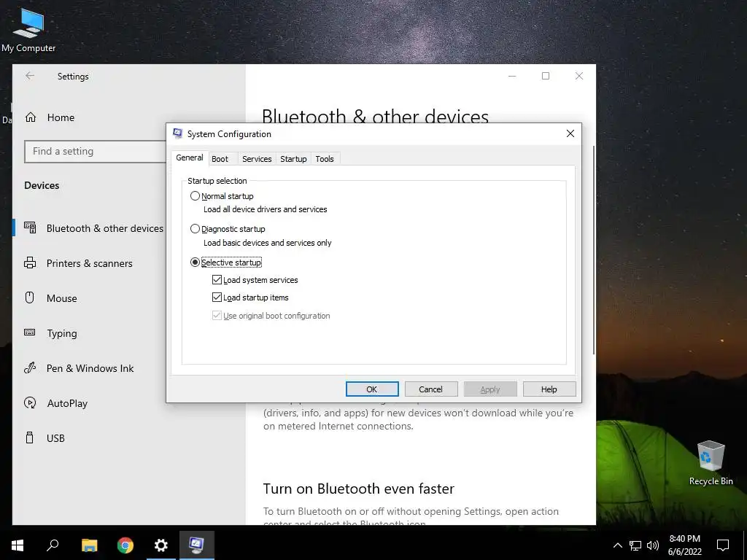This screenshot has width=747, height=560.
Task: Click 'Load basic devices and services only' text
Action: tap(267, 243)
